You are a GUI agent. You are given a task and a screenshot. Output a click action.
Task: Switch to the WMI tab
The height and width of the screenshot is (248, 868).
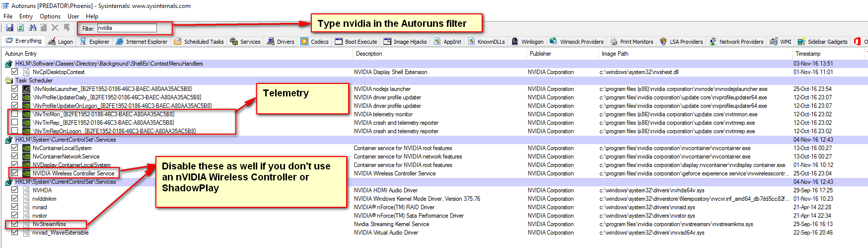pyautogui.click(x=781, y=42)
